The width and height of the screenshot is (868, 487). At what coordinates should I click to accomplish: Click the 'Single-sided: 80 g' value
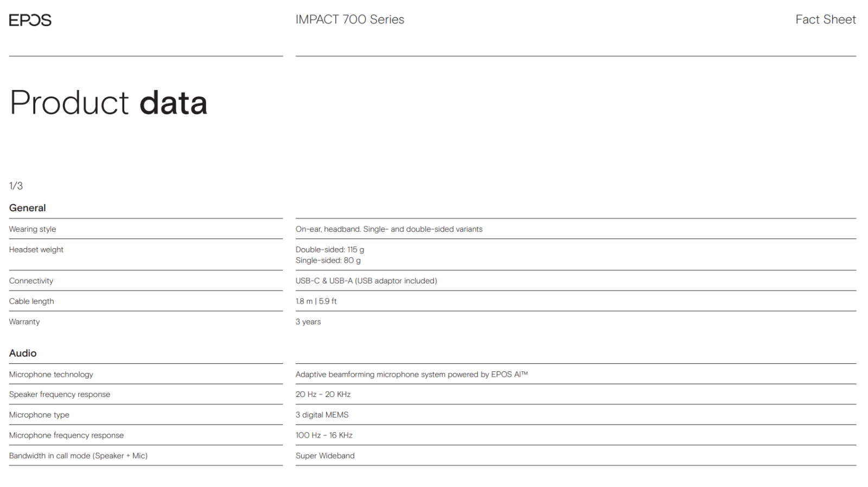328,261
